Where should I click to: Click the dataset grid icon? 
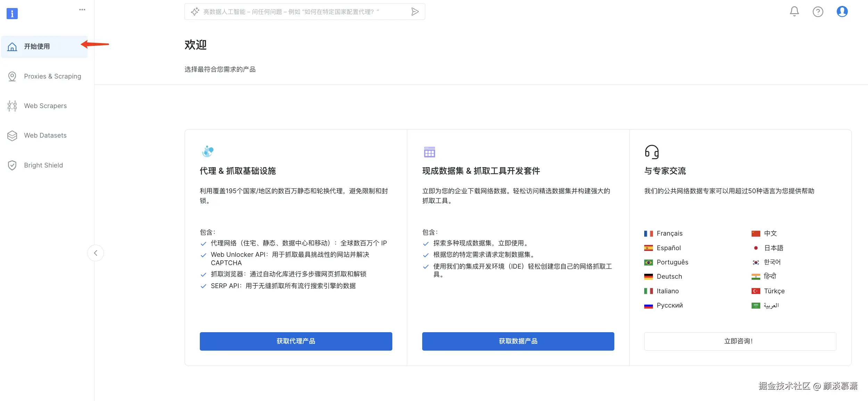point(429,152)
